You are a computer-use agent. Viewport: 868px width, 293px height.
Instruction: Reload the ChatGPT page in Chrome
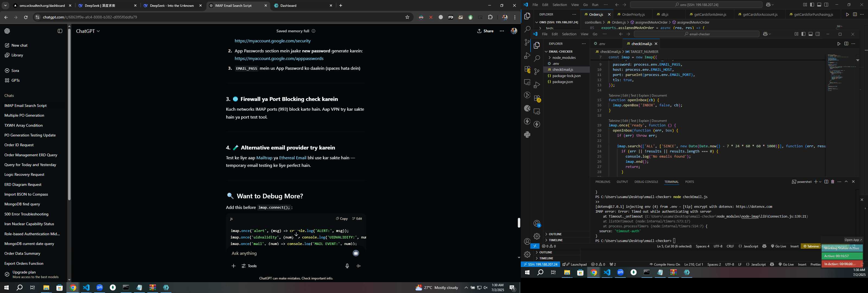pyautogui.click(x=25, y=17)
